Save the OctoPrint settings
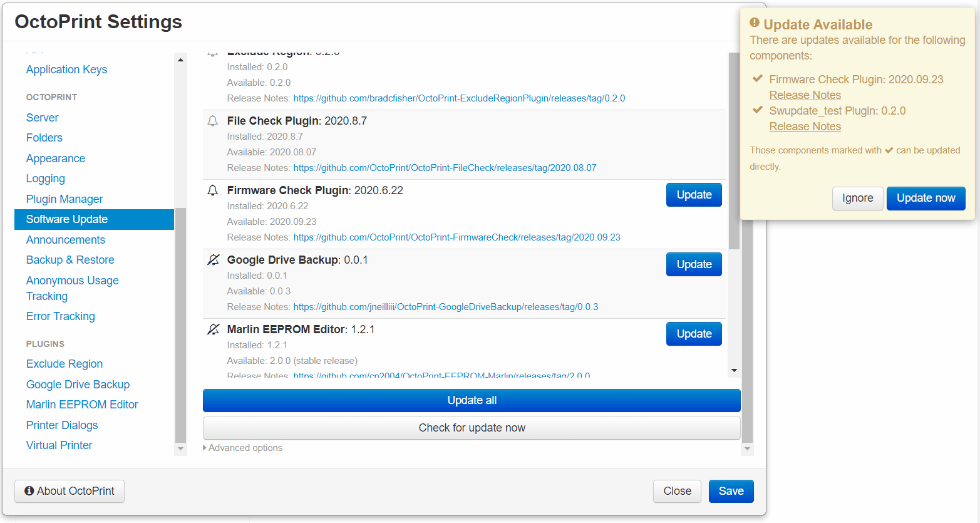The height and width of the screenshot is (523, 980). click(731, 491)
